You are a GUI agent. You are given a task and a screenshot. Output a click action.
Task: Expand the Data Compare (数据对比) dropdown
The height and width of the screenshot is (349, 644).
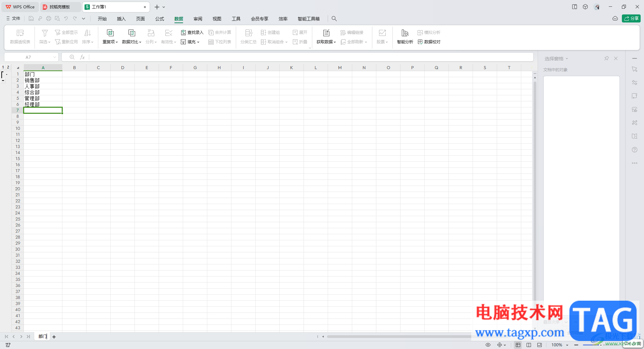131,42
